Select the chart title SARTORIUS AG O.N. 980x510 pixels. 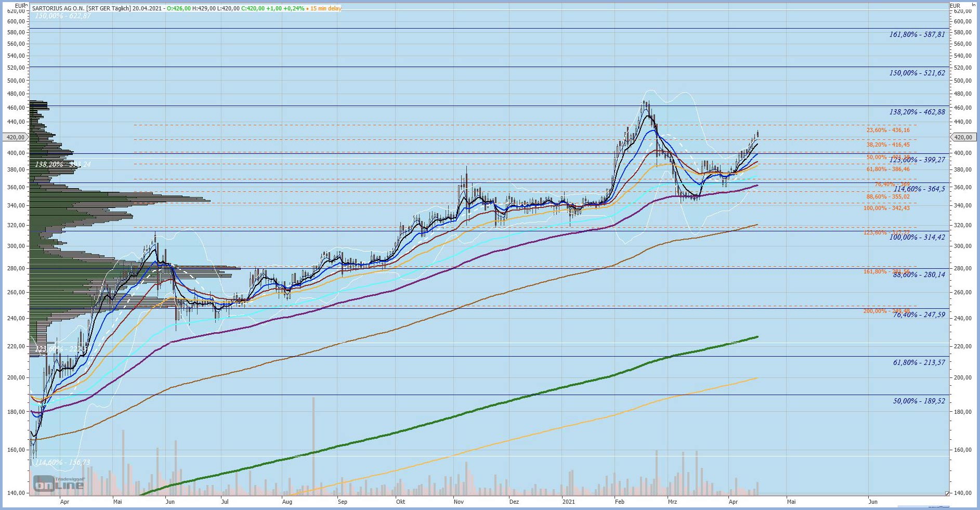[x=58, y=8]
